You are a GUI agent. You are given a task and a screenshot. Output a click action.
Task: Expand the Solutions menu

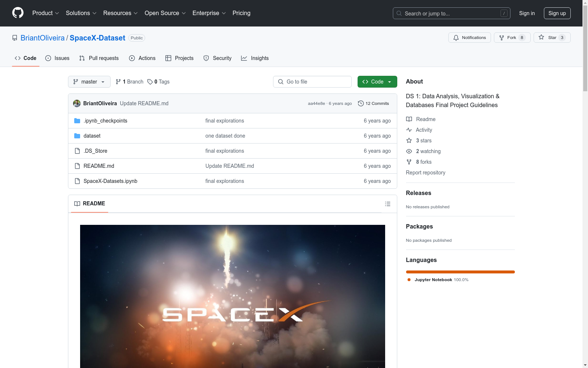click(81, 13)
